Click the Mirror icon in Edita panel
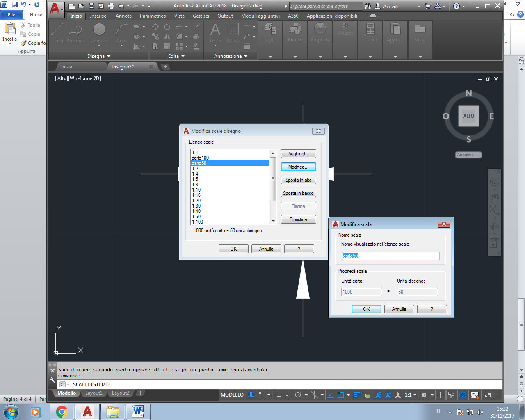 coord(167,37)
